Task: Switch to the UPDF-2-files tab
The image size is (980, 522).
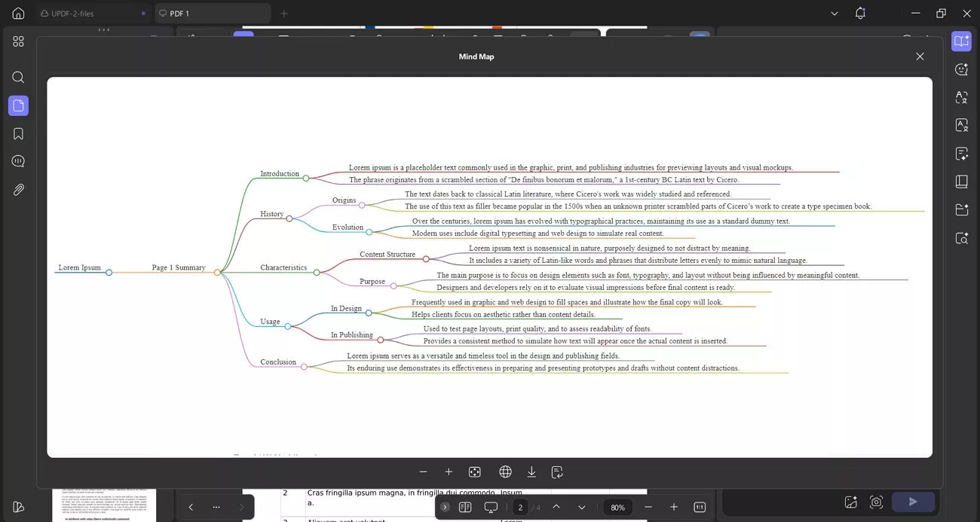Action: click(x=72, y=13)
